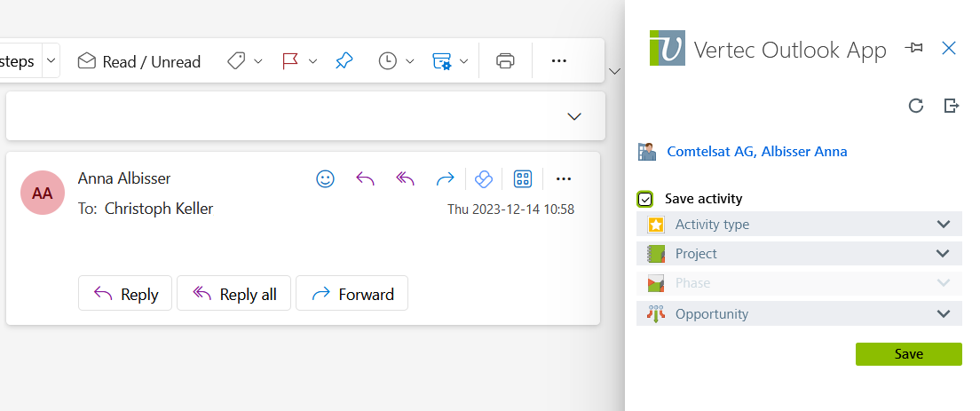React with the smiley emoji icon

[x=325, y=179]
